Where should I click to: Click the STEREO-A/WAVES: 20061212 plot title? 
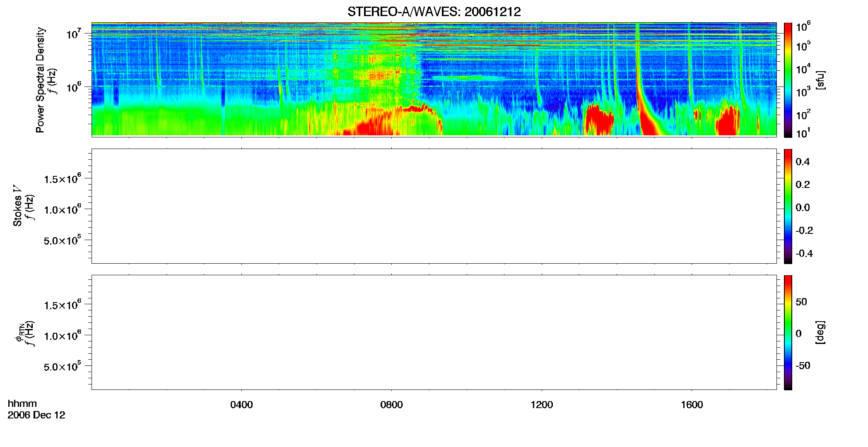[434, 12]
